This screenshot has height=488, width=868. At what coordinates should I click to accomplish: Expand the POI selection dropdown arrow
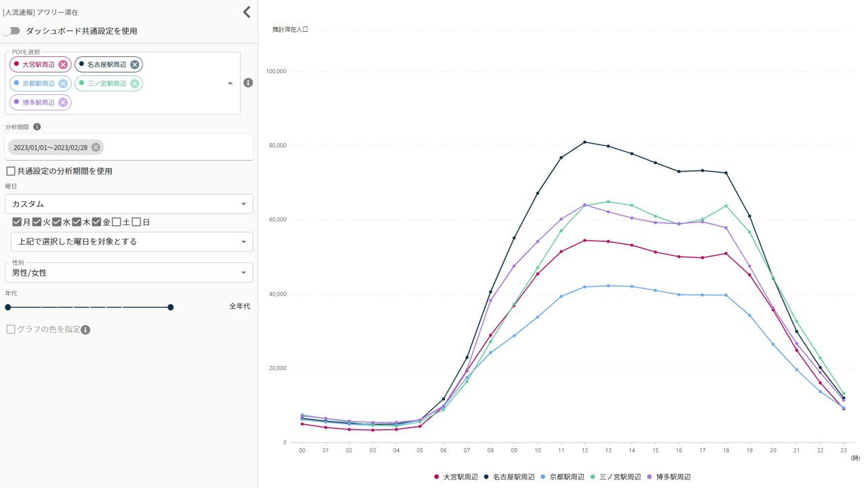click(x=230, y=83)
